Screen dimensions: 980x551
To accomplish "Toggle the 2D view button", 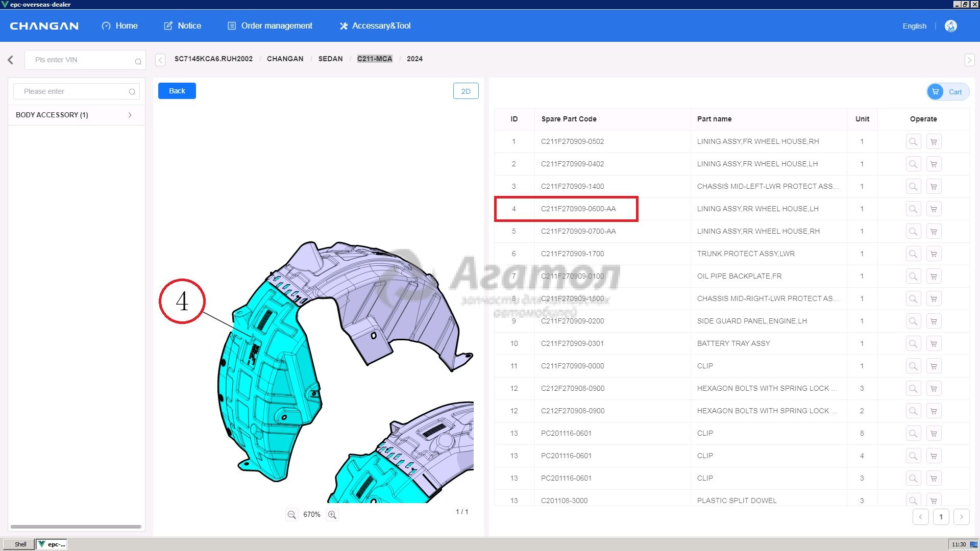I will pyautogui.click(x=465, y=91).
